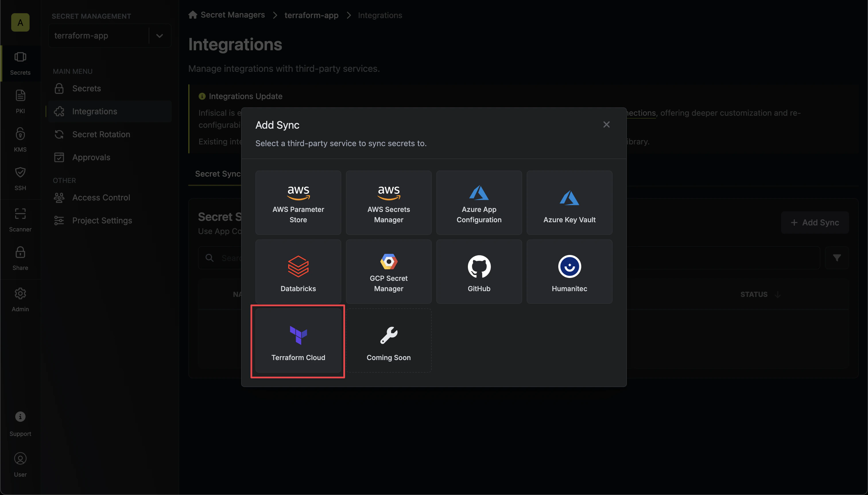
Task: Select the Humanitec sync card
Action: point(569,272)
